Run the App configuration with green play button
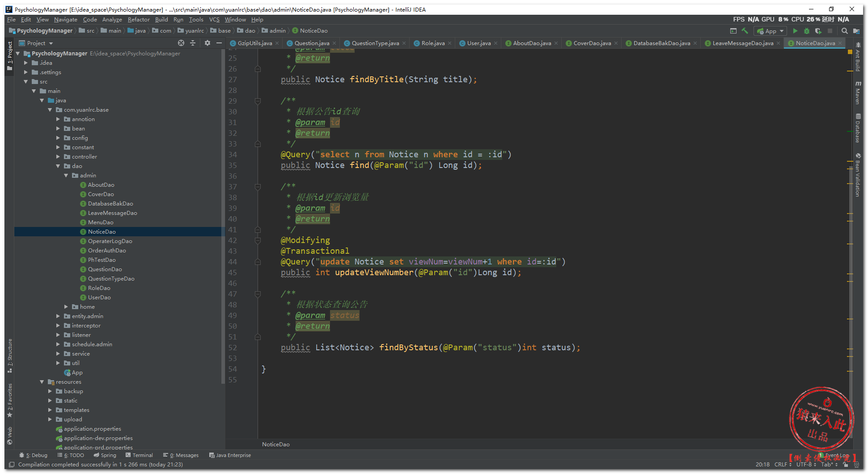This screenshot has width=868, height=474. point(795,31)
